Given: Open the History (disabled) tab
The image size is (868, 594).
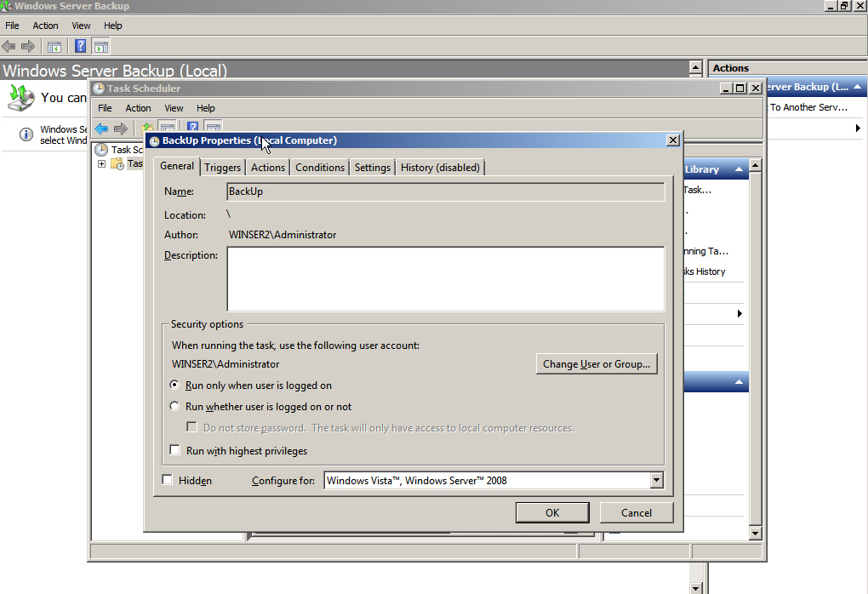Looking at the screenshot, I should click(440, 168).
